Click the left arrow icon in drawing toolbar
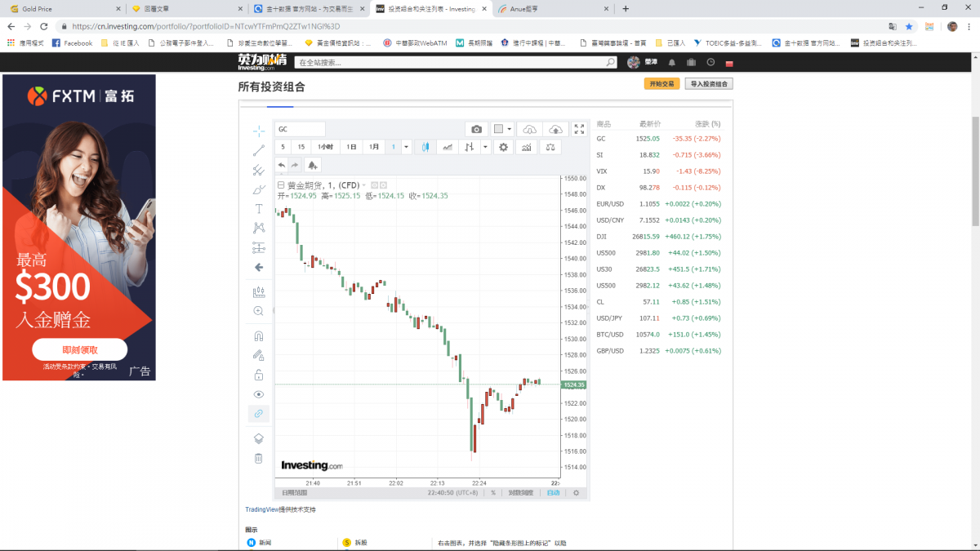This screenshot has height=551, width=980. coord(258,267)
